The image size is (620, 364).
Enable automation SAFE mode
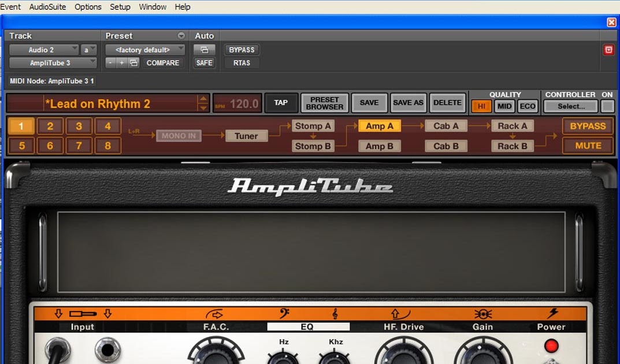pyautogui.click(x=205, y=63)
